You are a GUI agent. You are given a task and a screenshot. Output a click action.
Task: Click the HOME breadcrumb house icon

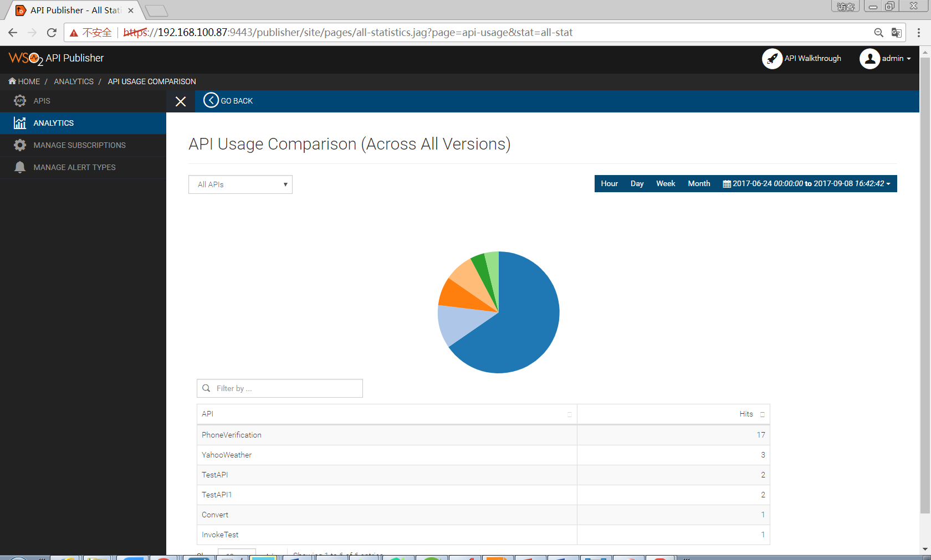tap(12, 81)
